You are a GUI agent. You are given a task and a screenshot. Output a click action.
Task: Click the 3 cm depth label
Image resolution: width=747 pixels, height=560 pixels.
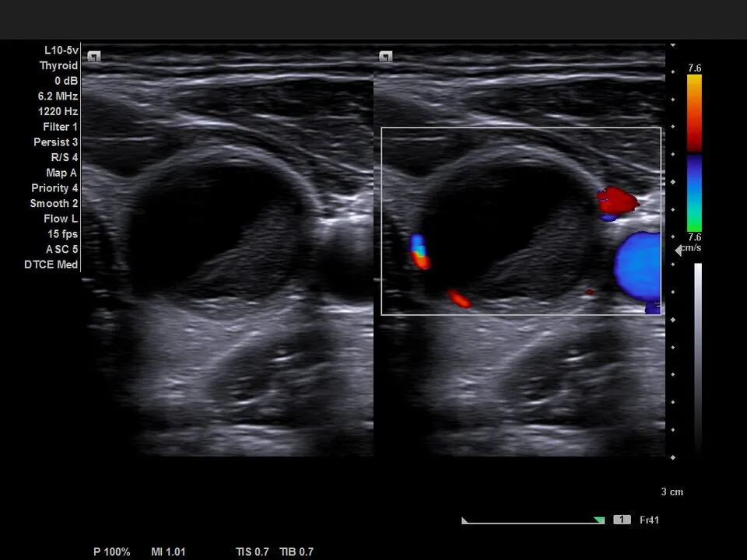point(672,492)
